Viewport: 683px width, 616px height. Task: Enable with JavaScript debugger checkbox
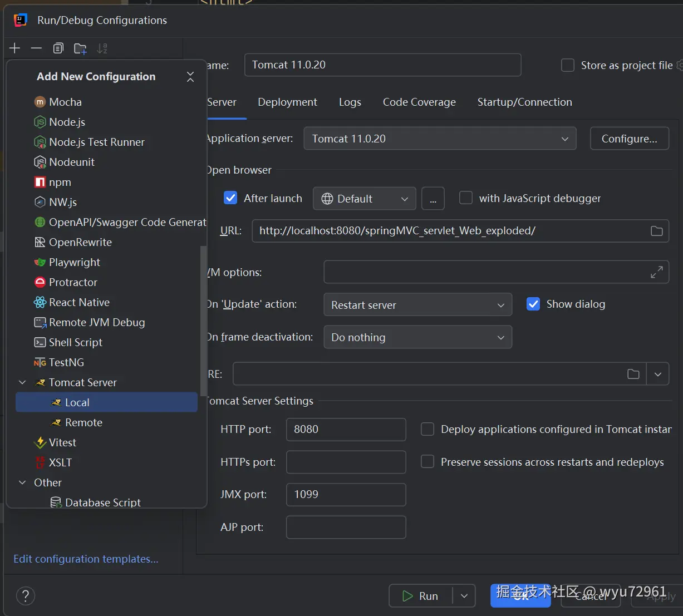click(466, 198)
